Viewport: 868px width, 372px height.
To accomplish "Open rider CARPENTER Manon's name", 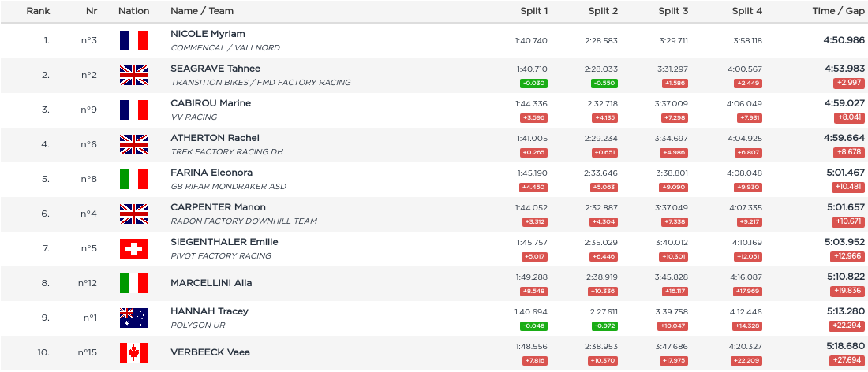I will point(218,207).
